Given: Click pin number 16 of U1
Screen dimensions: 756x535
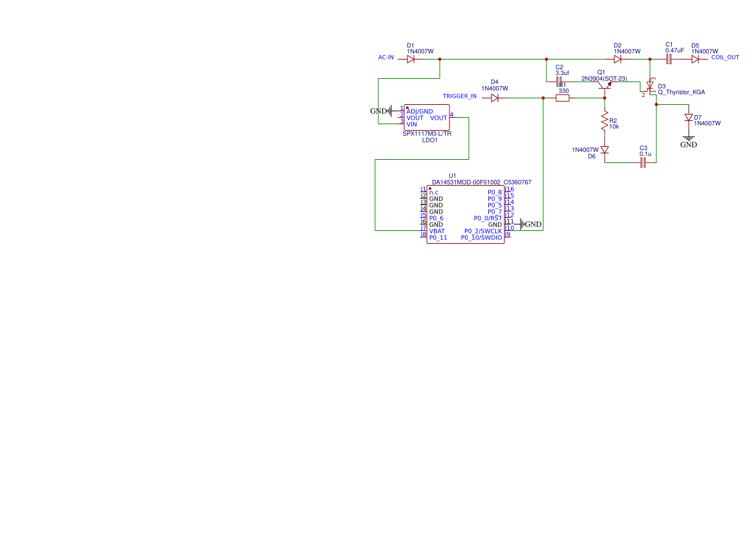Looking at the screenshot, I should [510, 189].
